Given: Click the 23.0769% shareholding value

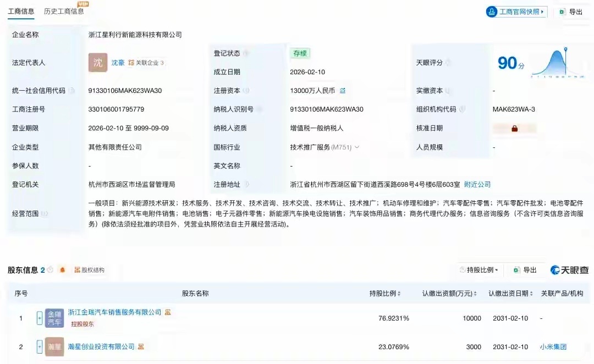Looking at the screenshot, I should click(x=394, y=347).
